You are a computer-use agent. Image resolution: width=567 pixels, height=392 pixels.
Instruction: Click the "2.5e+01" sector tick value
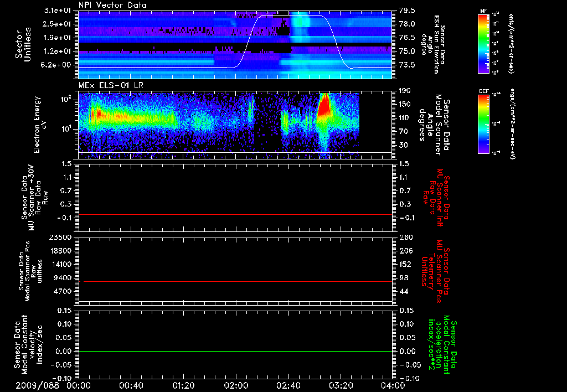(x=58, y=24)
